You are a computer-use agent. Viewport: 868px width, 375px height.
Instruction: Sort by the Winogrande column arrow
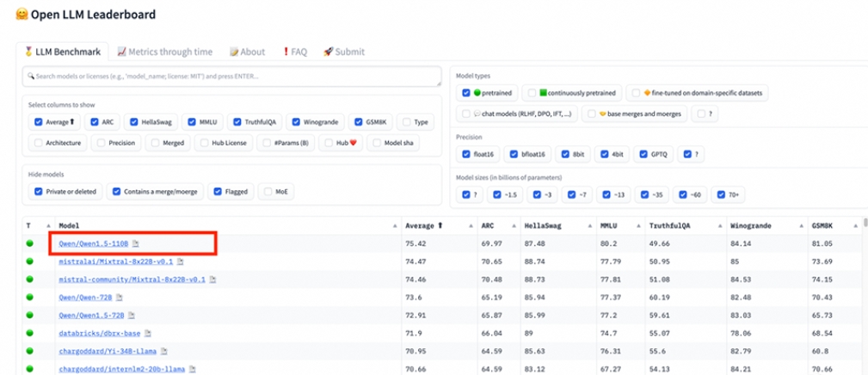click(800, 225)
